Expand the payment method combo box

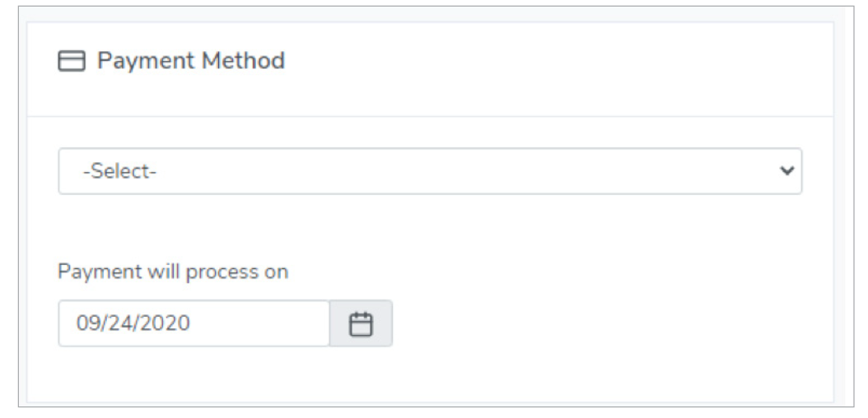[430, 171]
